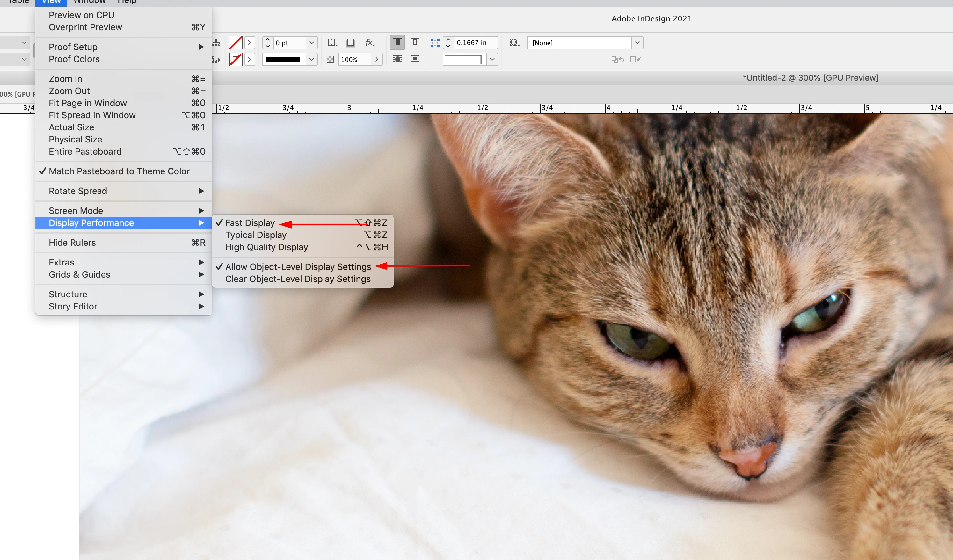Open the stroke weight dropdown
This screenshot has height=560, width=953.
tap(311, 43)
